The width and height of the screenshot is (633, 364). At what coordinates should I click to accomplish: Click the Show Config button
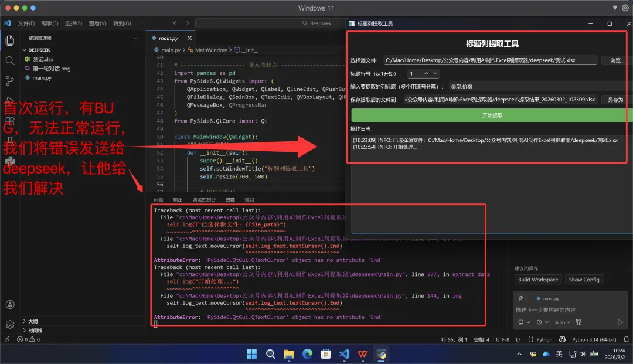[584, 280]
